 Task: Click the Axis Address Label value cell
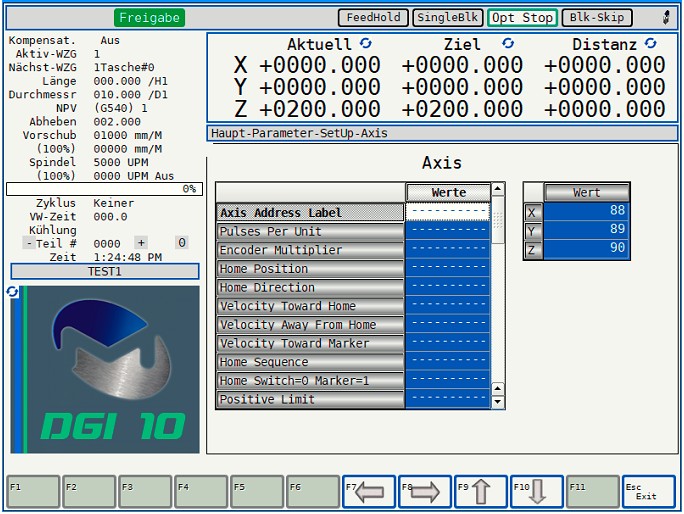click(x=448, y=212)
